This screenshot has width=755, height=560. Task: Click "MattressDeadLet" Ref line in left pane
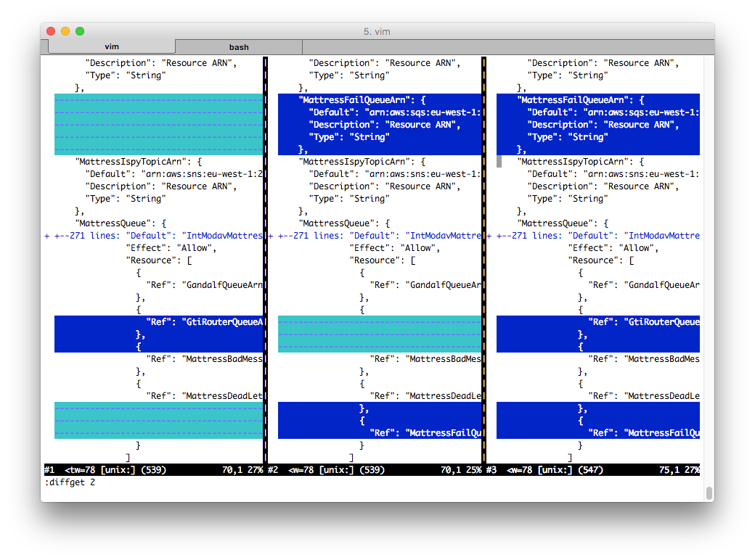[205, 396]
